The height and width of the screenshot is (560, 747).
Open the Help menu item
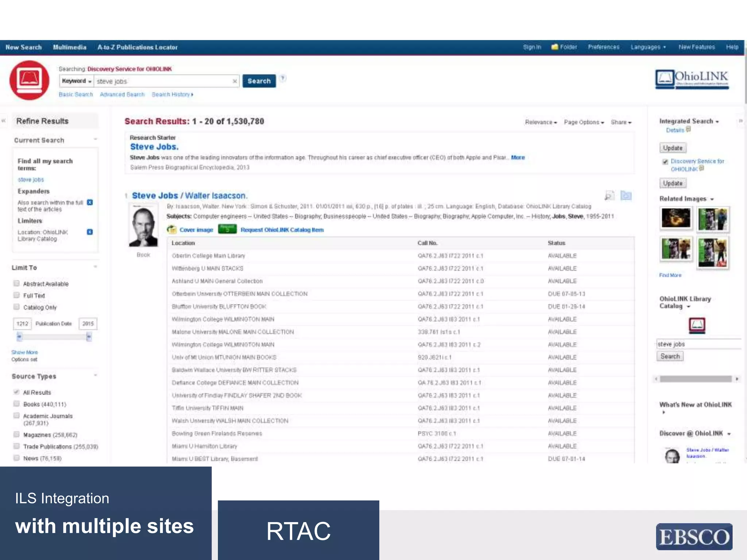pos(732,47)
